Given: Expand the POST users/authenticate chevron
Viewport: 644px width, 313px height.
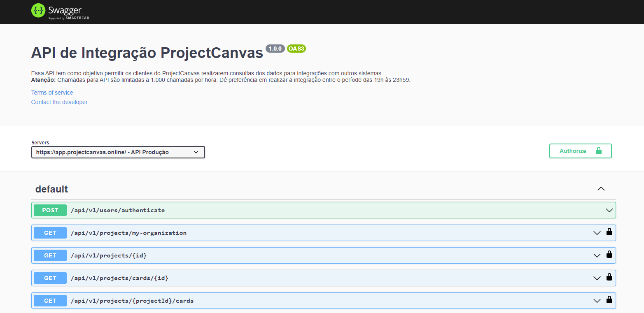Looking at the screenshot, I should click(609, 210).
